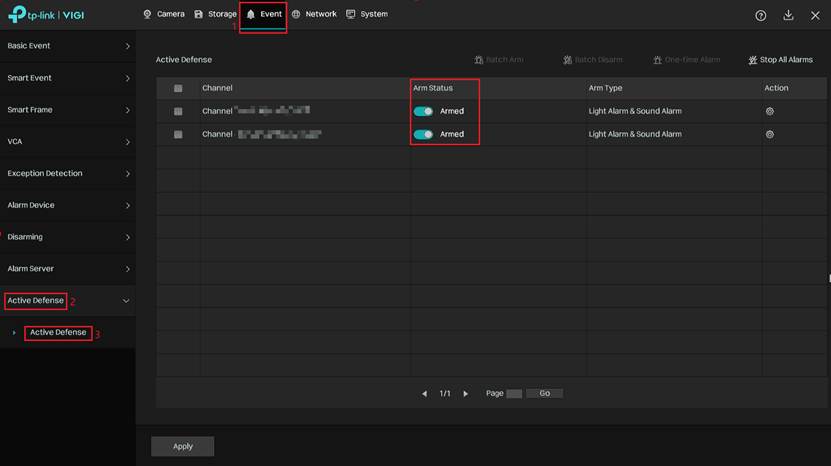Open the Camera tab
Viewport: 831px width, 466px height.
click(x=164, y=14)
